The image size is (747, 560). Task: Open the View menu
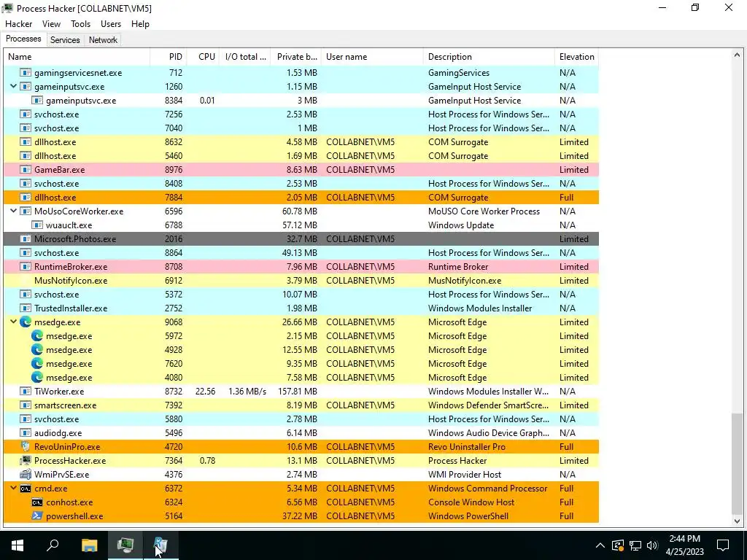(51, 24)
